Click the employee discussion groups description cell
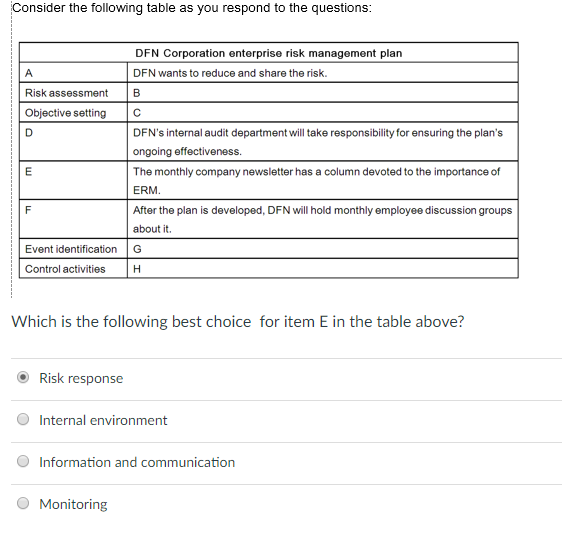 click(323, 219)
